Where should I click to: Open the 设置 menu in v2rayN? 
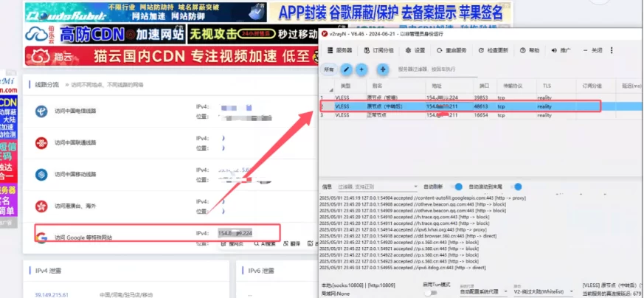coord(415,50)
